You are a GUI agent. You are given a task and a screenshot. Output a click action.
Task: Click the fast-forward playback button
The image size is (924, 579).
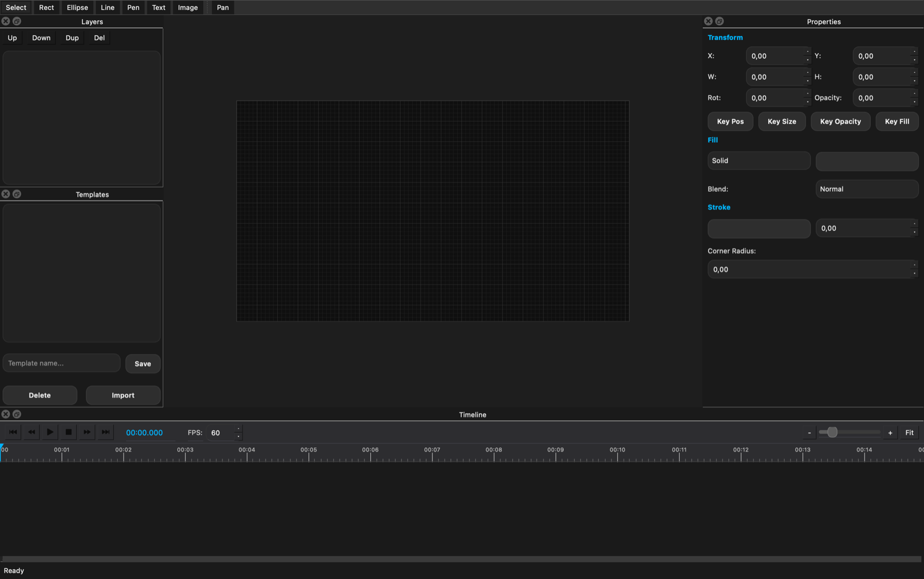87,432
